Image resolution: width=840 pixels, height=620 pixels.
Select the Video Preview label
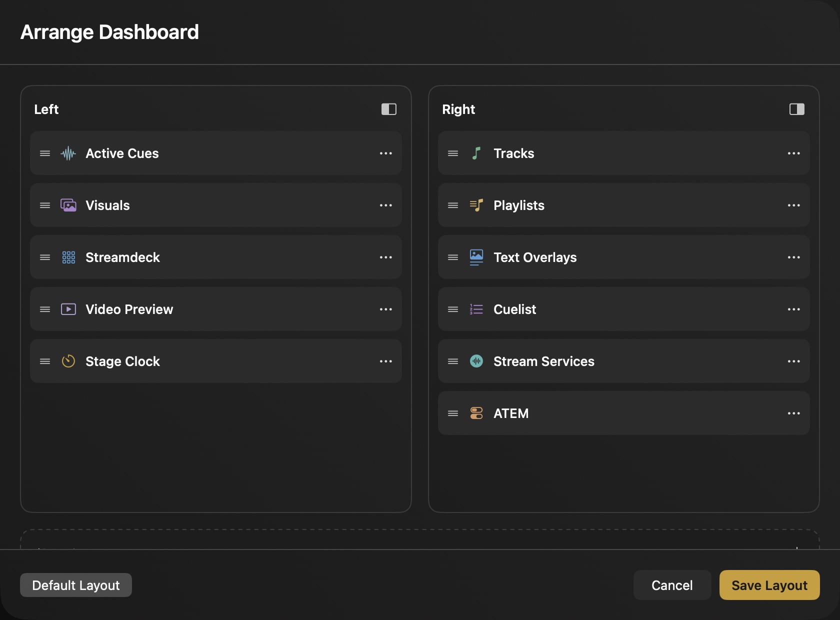click(129, 309)
